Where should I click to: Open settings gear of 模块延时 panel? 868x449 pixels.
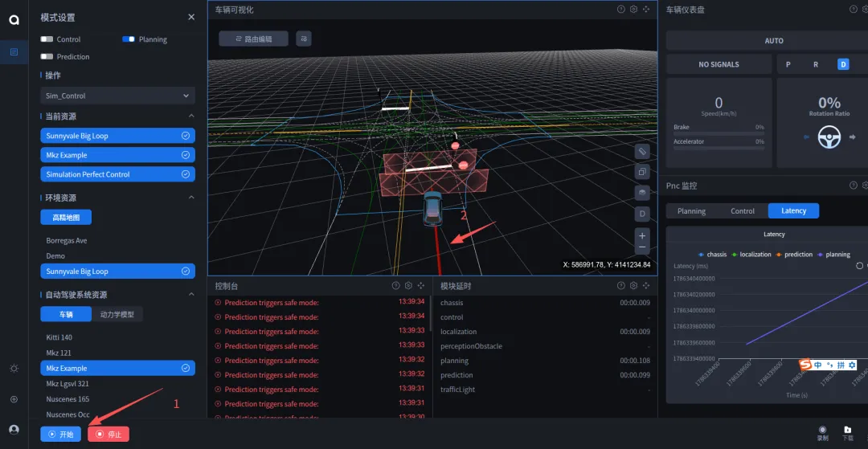634,286
